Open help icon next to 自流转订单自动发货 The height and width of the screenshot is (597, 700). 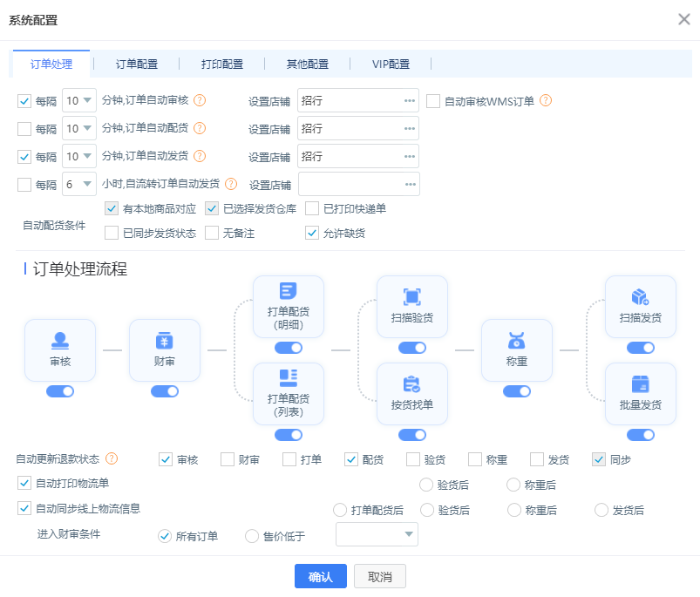231,184
